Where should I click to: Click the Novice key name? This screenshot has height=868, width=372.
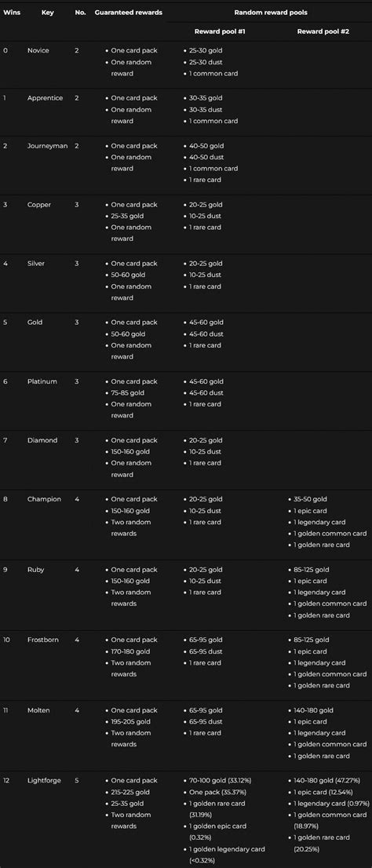38,50
